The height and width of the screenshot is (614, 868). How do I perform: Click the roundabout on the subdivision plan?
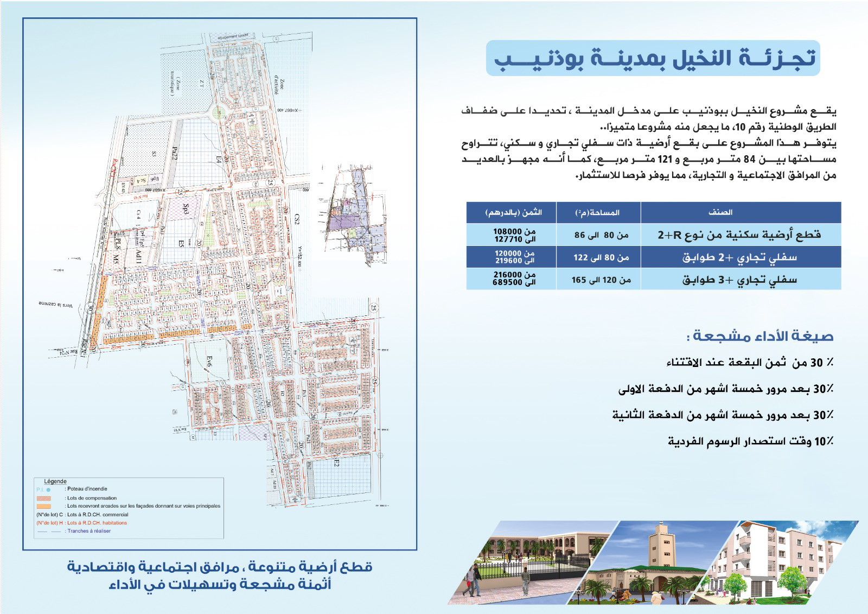click(x=219, y=113)
